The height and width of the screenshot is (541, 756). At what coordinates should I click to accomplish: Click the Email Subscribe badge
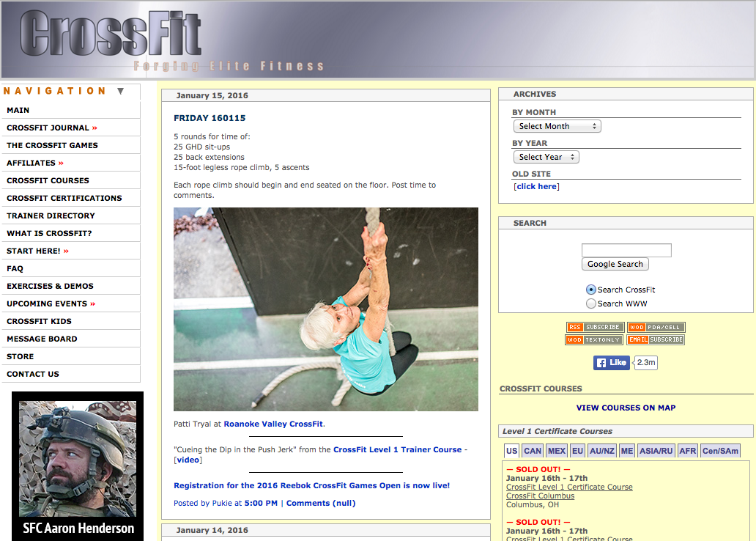[656, 339]
